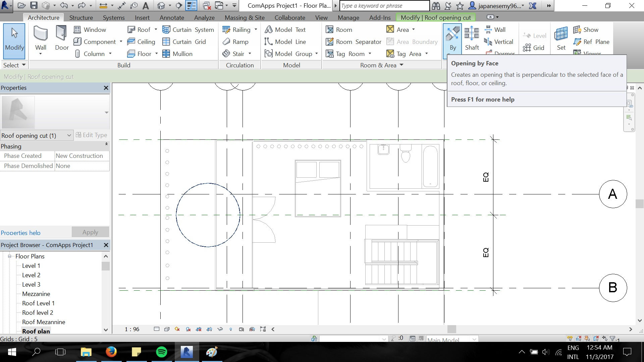Viewport: 644px width, 362px height.
Task: Open the Roof tool dropdown
Action: pyautogui.click(x=156, y=29)
